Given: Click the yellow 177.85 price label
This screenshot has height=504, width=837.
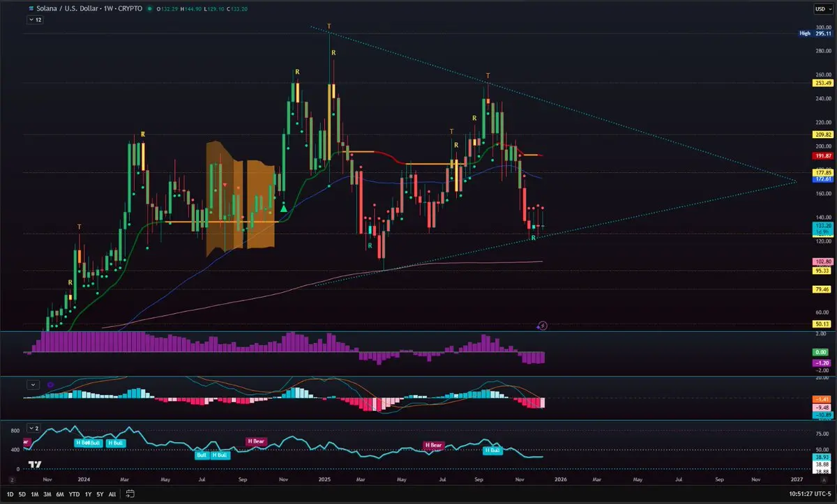Looking at the screenshot, I should (x=823, y=172).
